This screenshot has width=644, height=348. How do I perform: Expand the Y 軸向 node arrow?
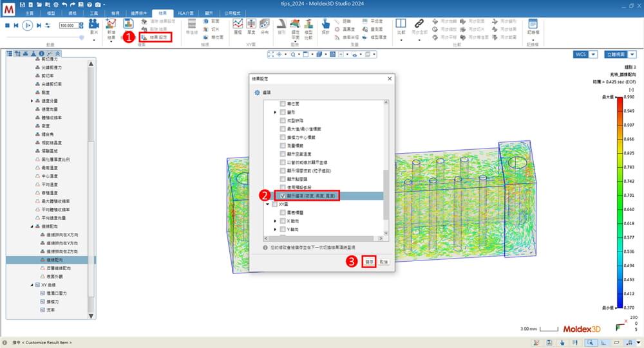point(275,229)
